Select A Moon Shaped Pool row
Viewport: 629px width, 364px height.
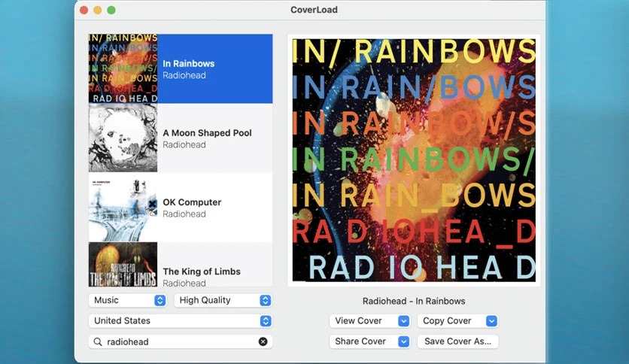(x=181, y=138)
